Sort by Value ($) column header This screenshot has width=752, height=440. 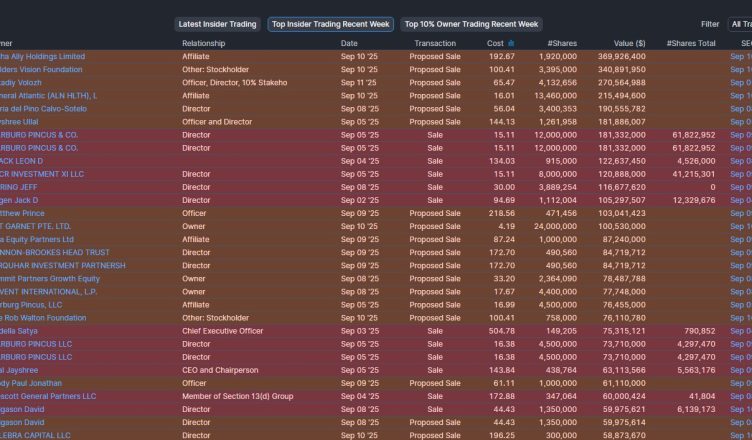(x=628, y=44)
